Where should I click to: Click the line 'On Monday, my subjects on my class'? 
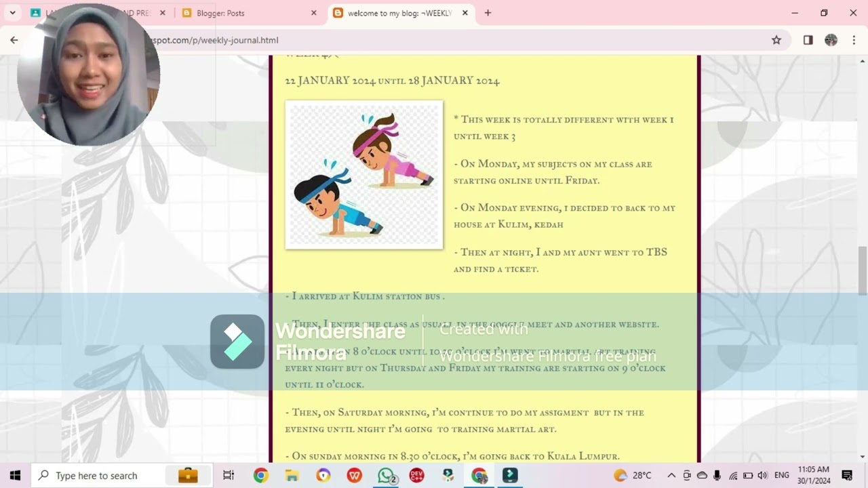[x=553, y=172]
